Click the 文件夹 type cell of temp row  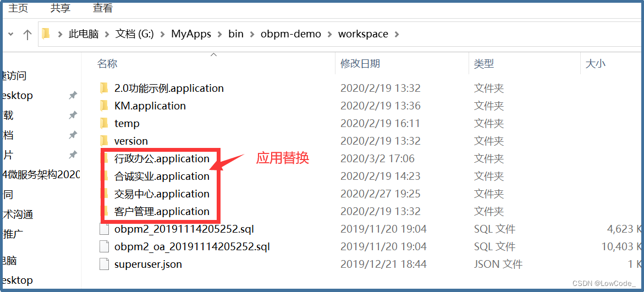[x=489, y=123]
